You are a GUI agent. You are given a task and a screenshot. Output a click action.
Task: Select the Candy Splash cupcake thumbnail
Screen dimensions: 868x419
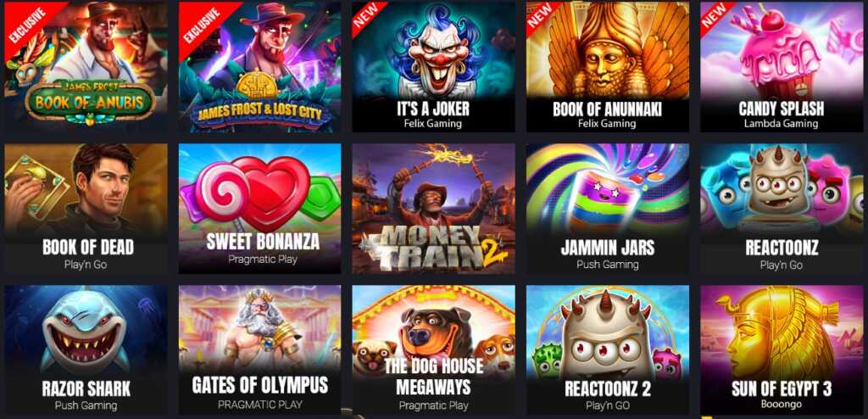pos(781,66)
